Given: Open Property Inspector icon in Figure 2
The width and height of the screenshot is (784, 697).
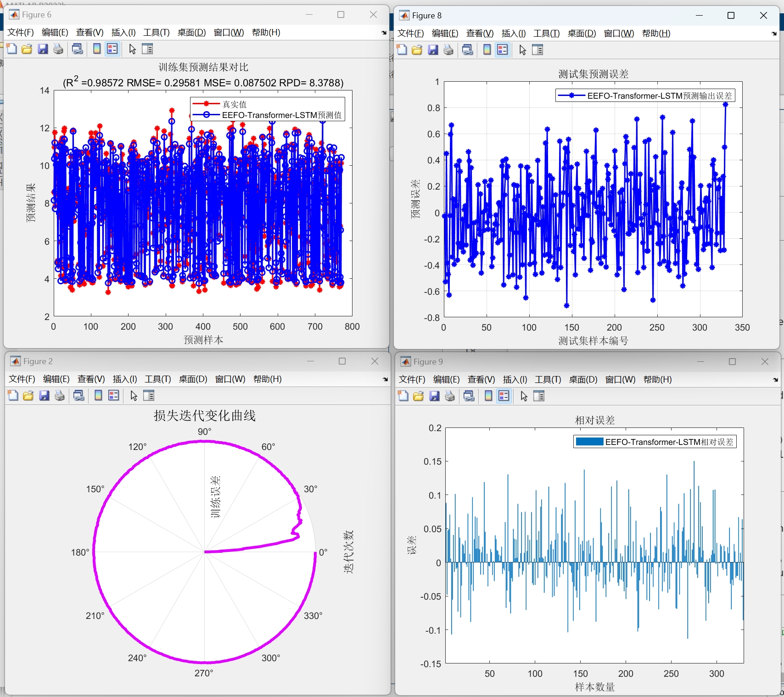Looking at the screenshot, I should [x=149, y=395].
